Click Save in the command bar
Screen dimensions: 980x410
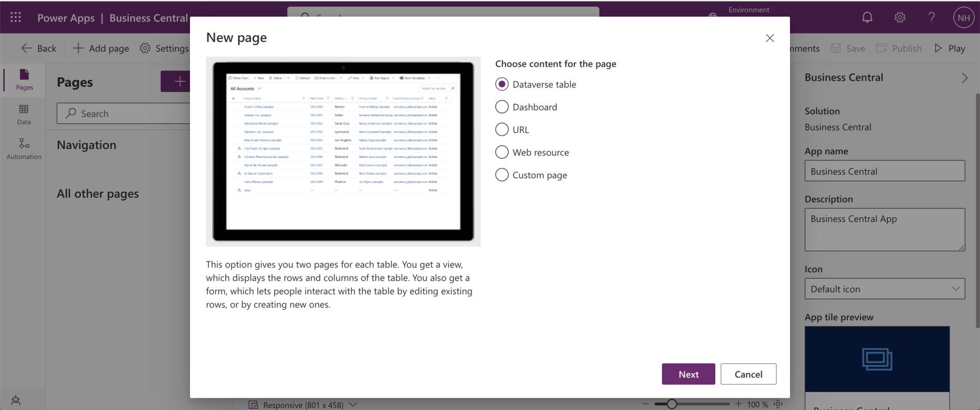[x=848, y=48]
